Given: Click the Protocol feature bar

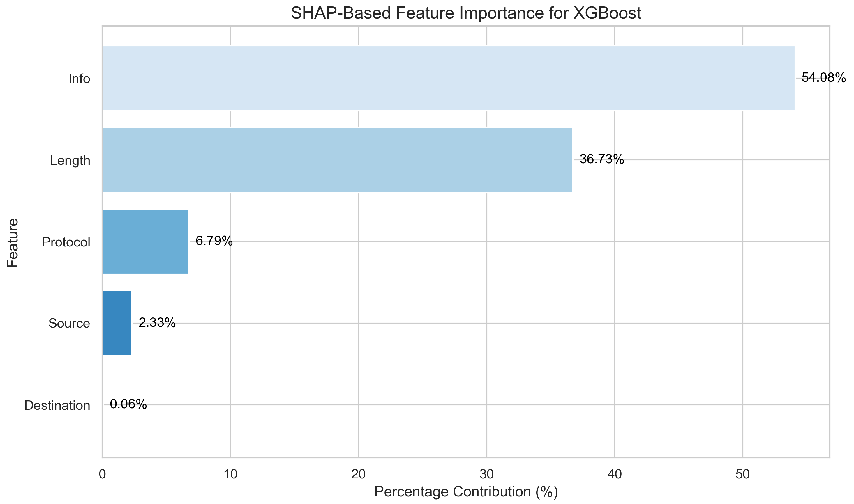Looking at the screenshot, I should [145, 242].
